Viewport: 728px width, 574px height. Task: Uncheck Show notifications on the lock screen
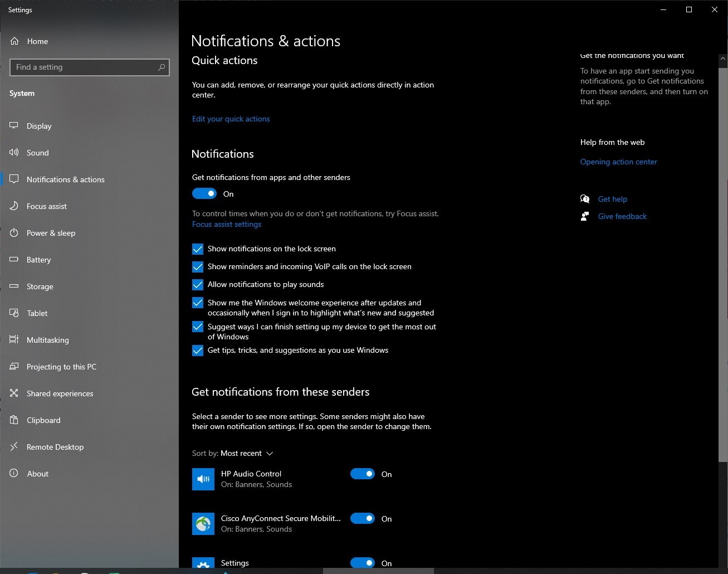(x=198, y=249)
